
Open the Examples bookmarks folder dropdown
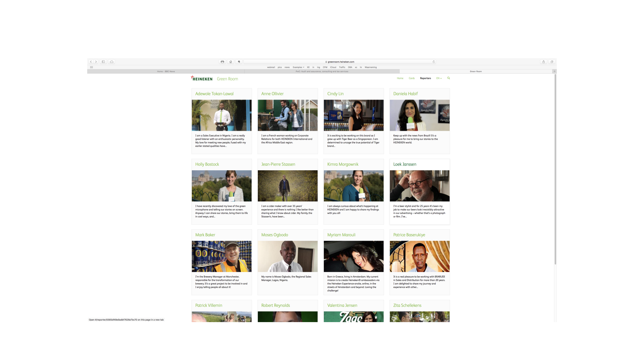pos(298,67)
